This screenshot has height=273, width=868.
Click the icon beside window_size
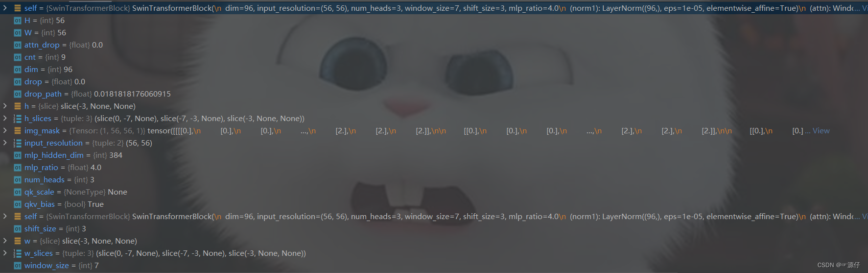pos(18,266)
